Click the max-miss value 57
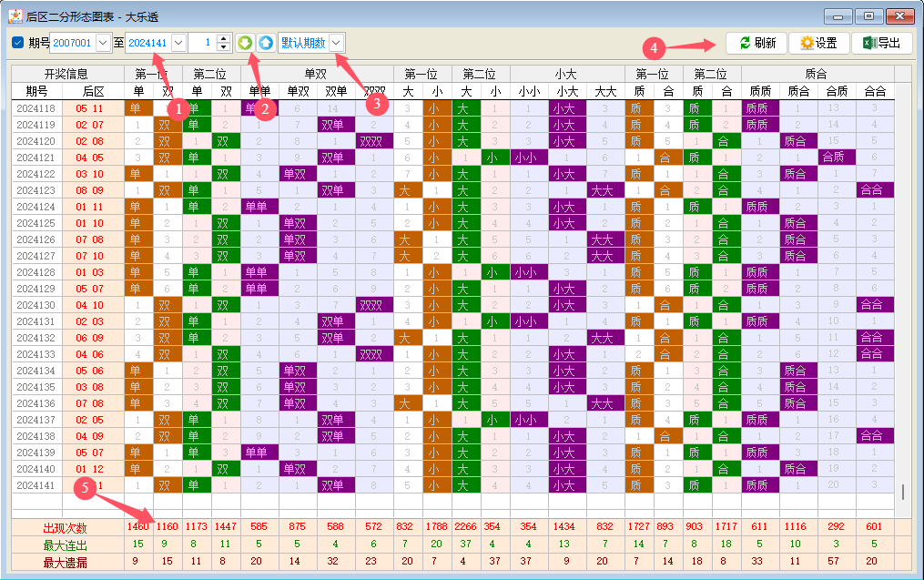Image resolution: width=924 pixels, height=580 pixels. click(x=833, y=561)
